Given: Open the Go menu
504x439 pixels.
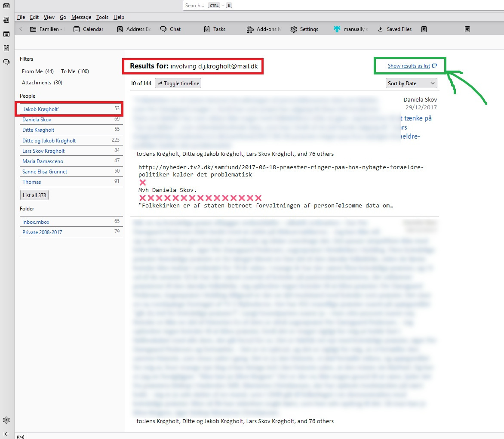Looking at the screenshot, I should coord(63,17).
